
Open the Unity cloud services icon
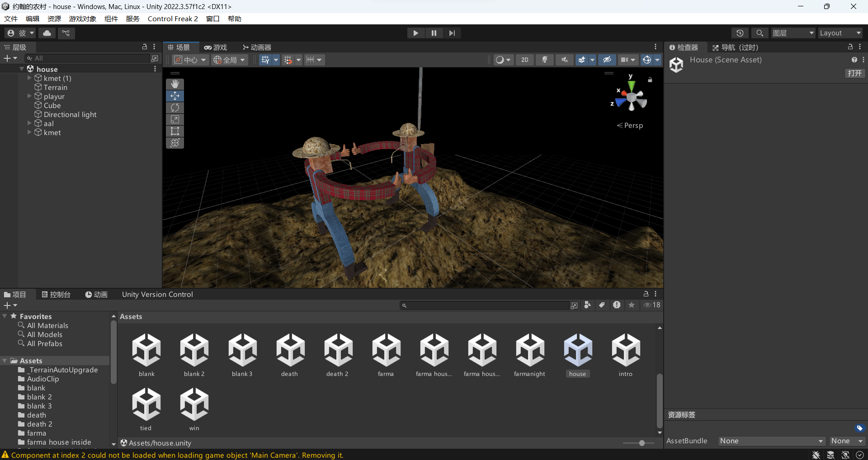[47, 33]
